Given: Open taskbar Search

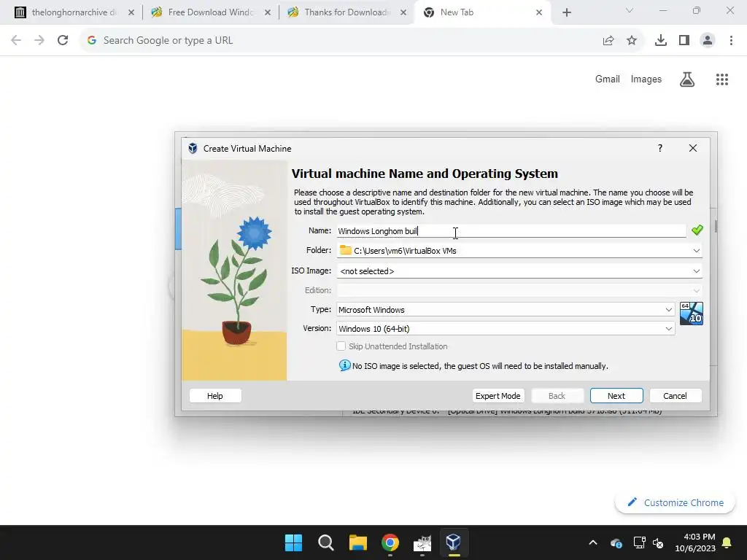Looking at the screenshot, I should [326, 542].
